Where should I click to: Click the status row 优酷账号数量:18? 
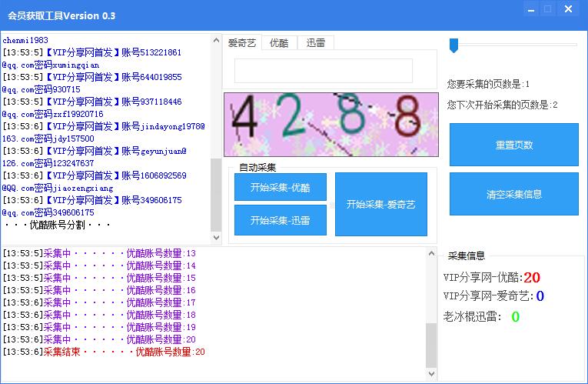(99, 315)
